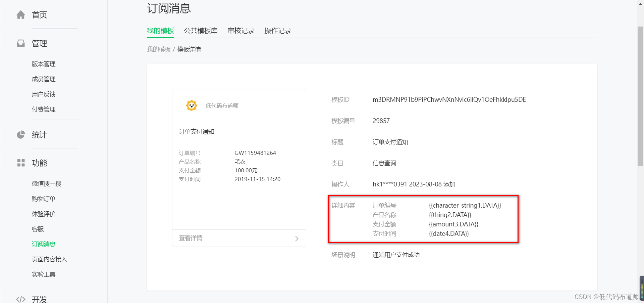The width and height of the screenshot is (644, 303).
Task: Click the {{character_string1.DATA}} field
Action: [x=465, y=205]
